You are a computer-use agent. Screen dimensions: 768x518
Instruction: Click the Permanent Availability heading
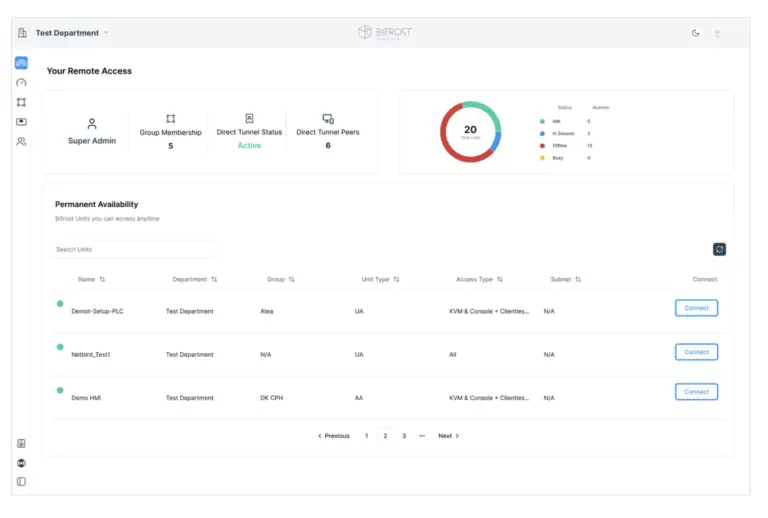tap(96, 204)
